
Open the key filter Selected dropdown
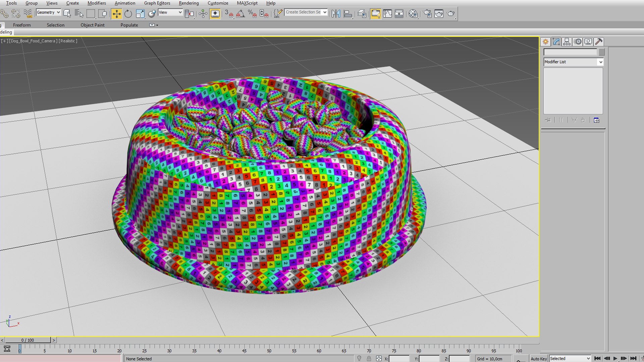570,358
